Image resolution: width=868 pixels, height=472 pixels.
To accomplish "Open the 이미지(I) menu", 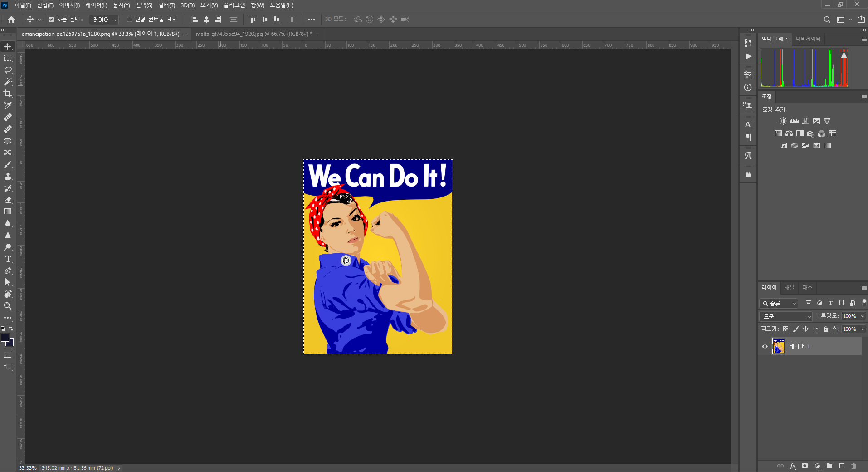I will click(69, 5).
